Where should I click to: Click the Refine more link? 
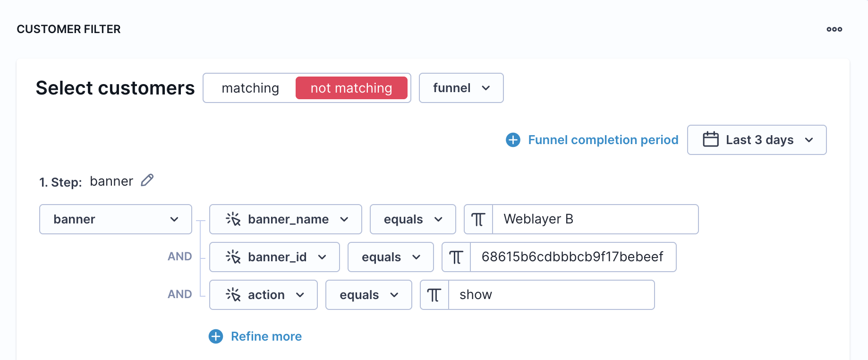click(266, 336)
